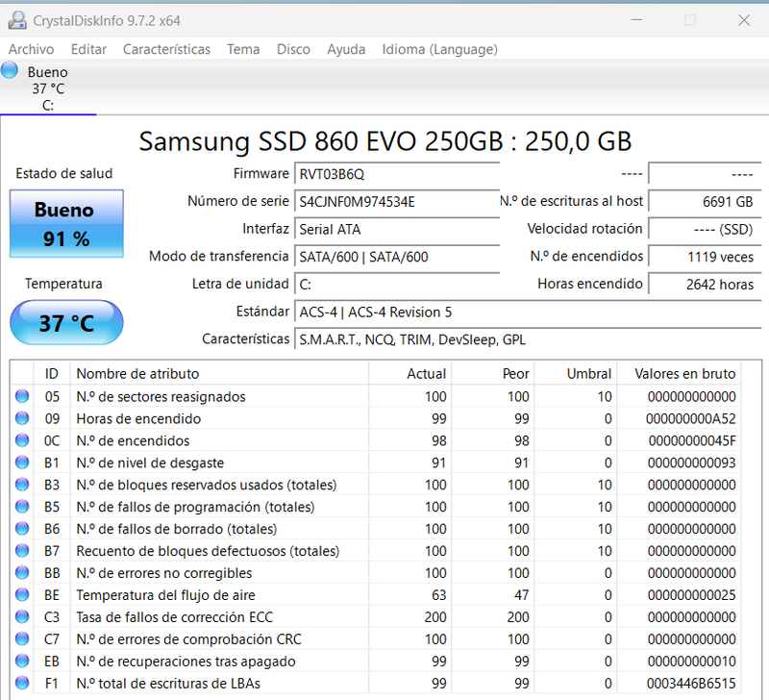This screenshot has height=700, width=769.
Task: Click the Nombre de atributo column header
Action: point(219,373)
